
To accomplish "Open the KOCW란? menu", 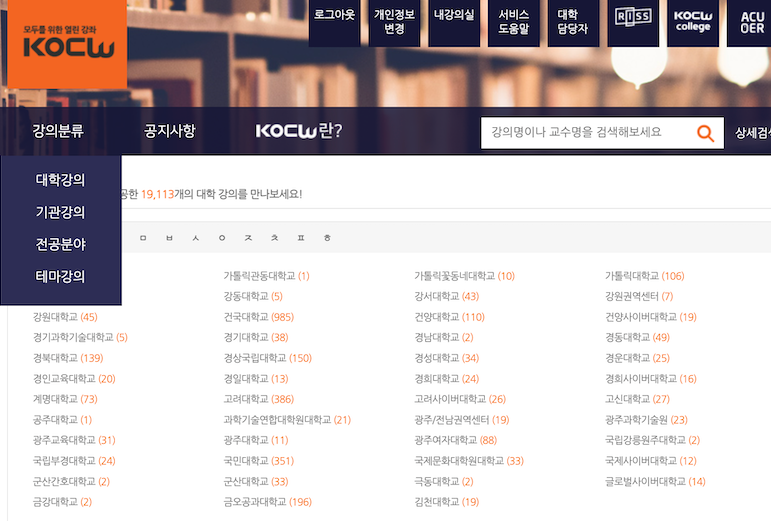I will (299, 131).
